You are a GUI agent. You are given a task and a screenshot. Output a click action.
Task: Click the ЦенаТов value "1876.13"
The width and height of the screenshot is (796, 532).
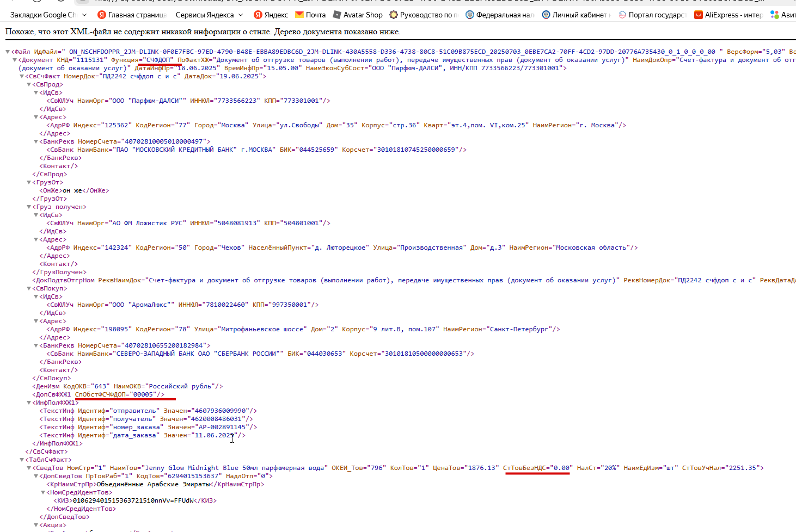coord(482,468)
